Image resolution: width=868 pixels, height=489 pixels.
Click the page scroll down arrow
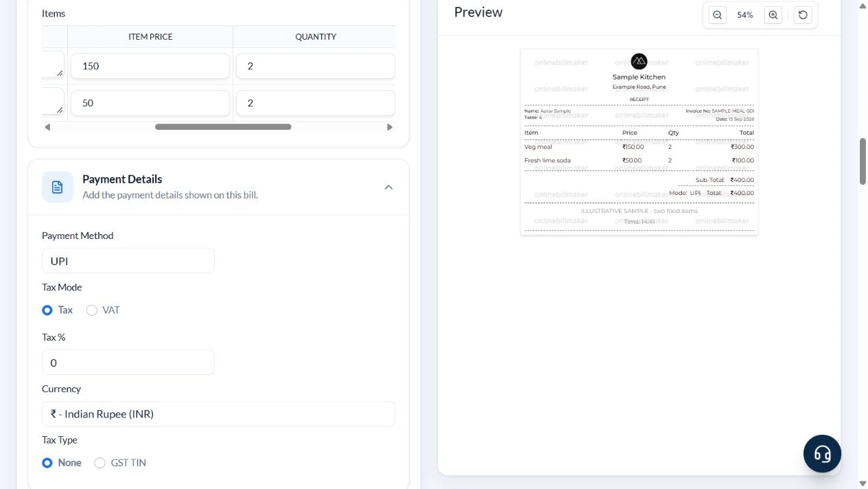863,484
